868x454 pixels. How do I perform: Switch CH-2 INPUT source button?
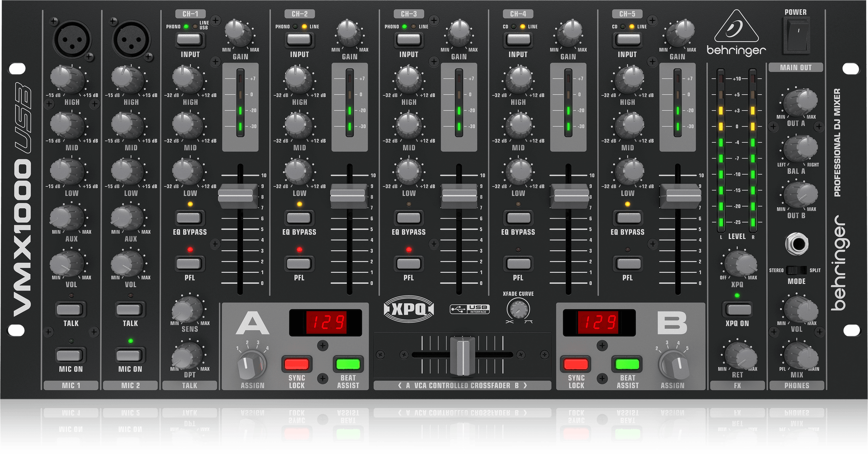click(299, 40)
